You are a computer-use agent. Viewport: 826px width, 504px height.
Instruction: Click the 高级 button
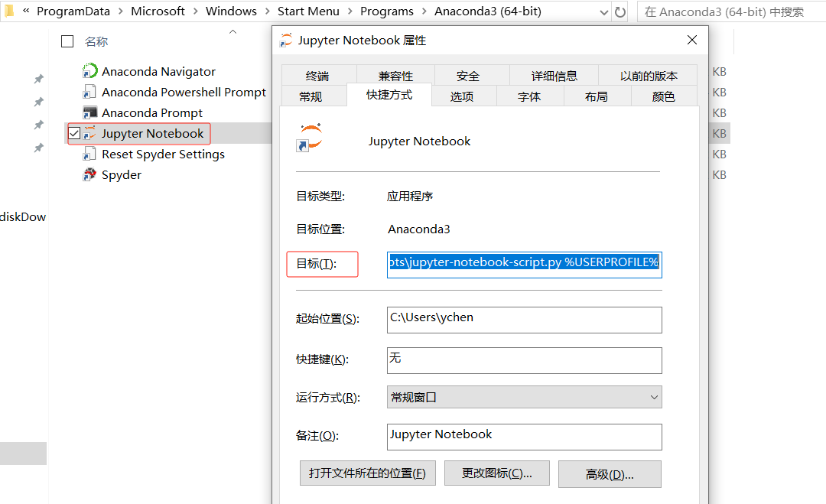point(610,474)
